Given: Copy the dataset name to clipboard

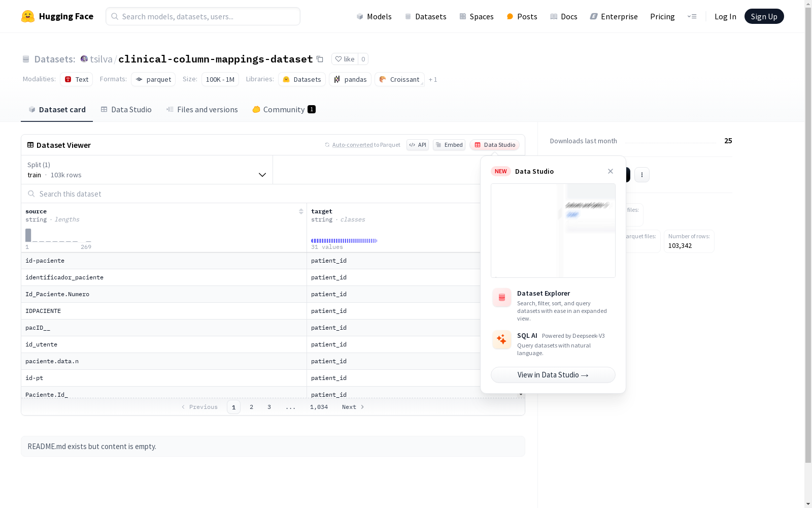Looking at the screenshot, I should coord(320,59).
